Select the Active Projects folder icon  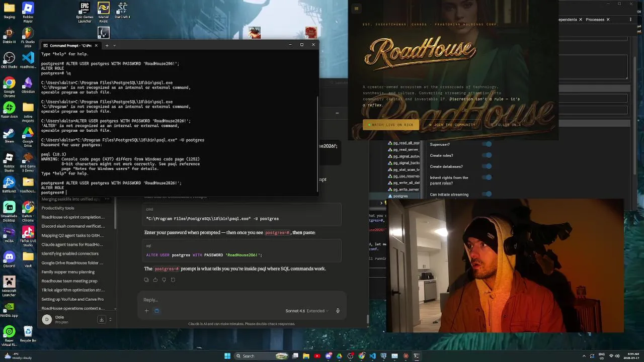click(28, 112)
